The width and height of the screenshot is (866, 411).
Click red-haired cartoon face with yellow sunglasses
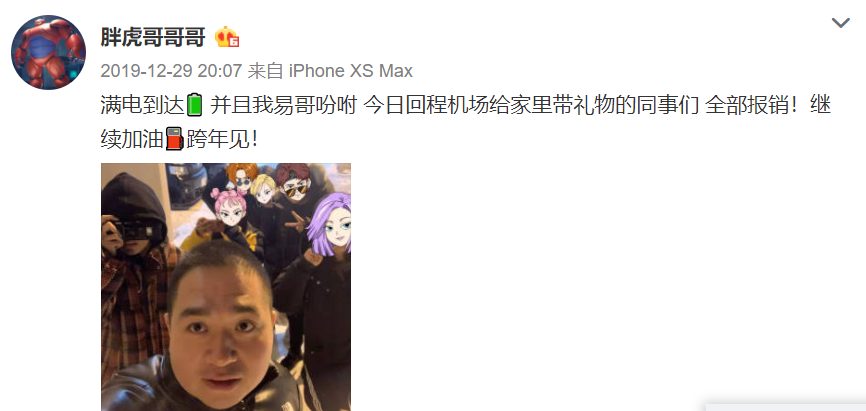(x=293, y=183)
